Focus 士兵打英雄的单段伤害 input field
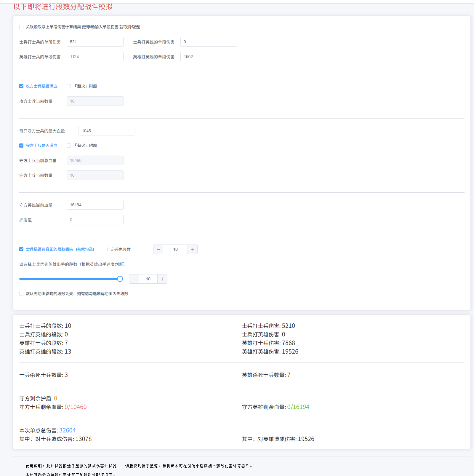474x476 pixels. [209, 42]
